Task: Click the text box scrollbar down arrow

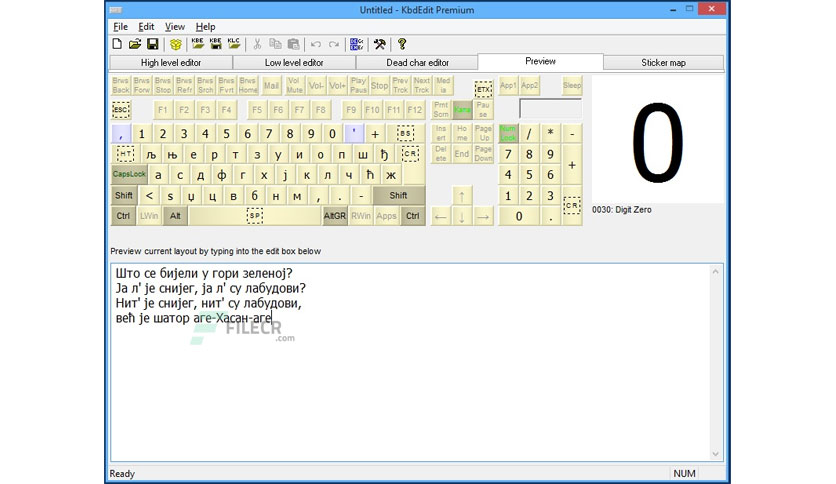Action: pos(716,454)
